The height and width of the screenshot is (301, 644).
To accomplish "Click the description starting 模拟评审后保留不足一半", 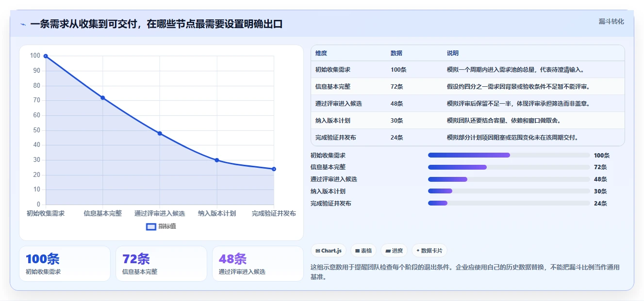I will (518, 104).
